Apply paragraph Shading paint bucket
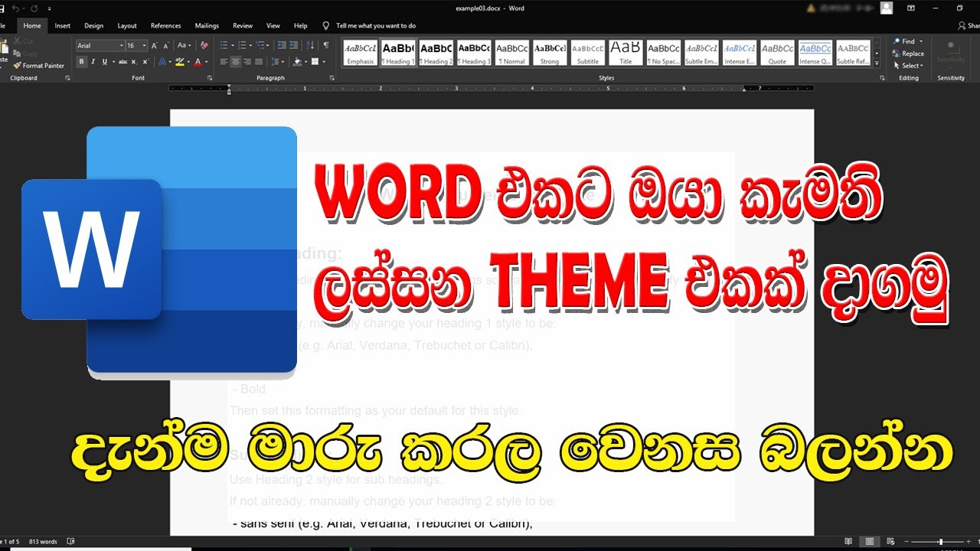Image resolution: width=980 pixels, height=551 pixels. pyautogui.click(x=298, y=62)
